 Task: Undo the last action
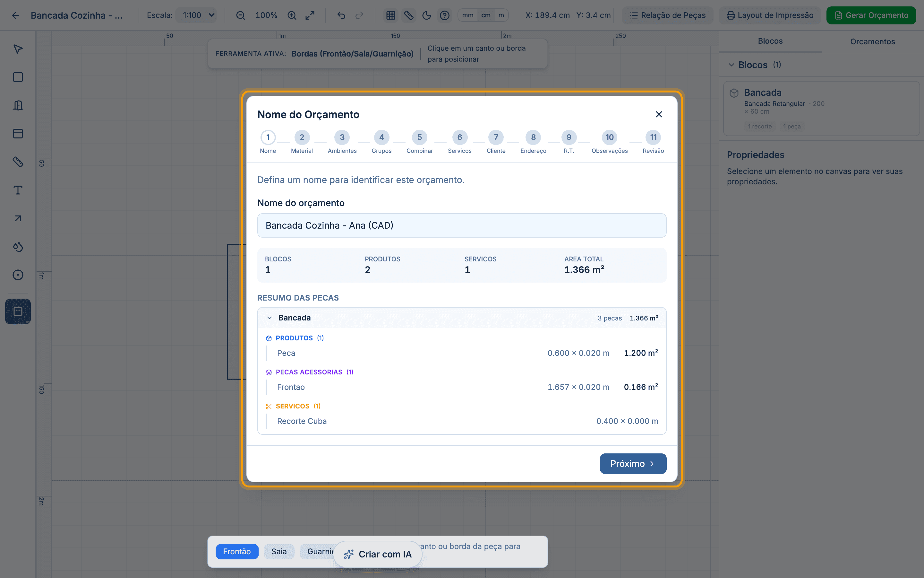coord(341,15)
